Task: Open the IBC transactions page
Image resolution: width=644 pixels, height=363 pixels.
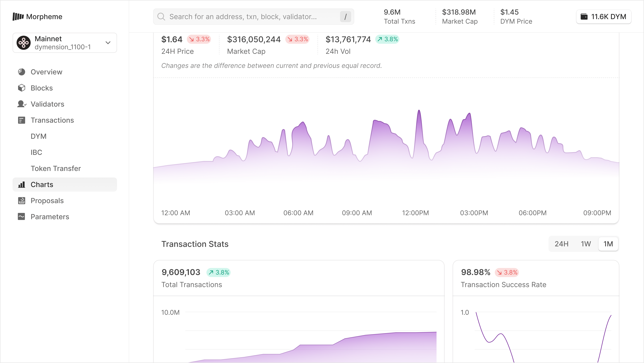Action: click(37, 152)
